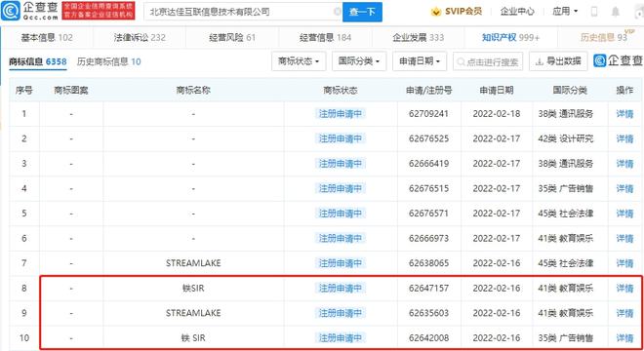
Task: Click the 点击进行搜索 search box
Action: point(488,61)
